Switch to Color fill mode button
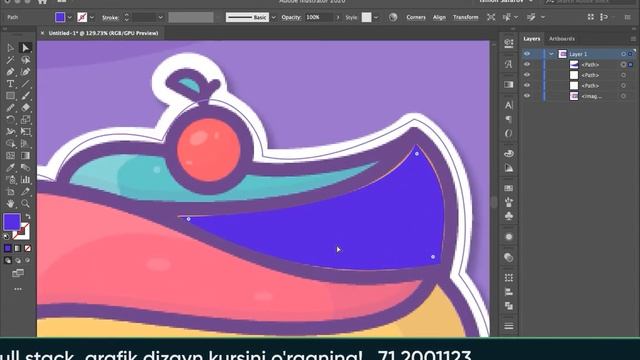 (x=8, y=248)
